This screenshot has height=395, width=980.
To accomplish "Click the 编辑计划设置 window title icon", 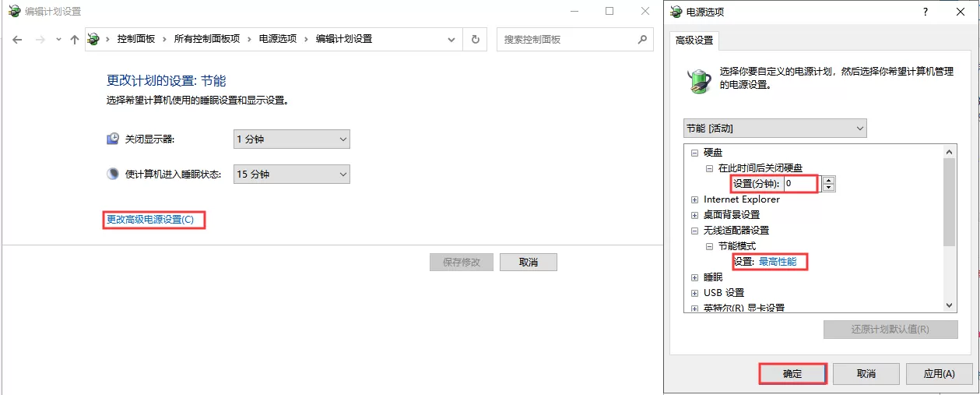I will (x=14, y=12).
